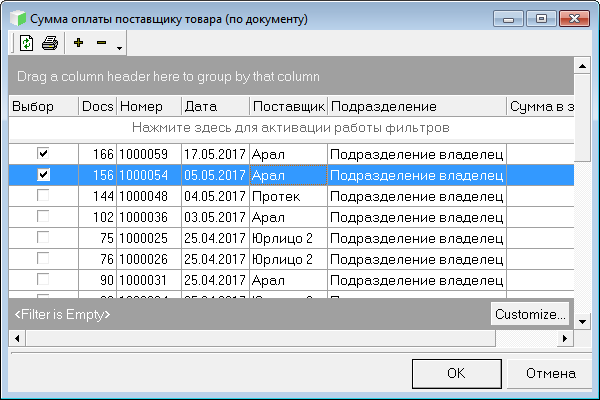Select Арал supplier in row 1000031
The height and width of the screenshot is (400, 600).
click(x=289, y=281)
